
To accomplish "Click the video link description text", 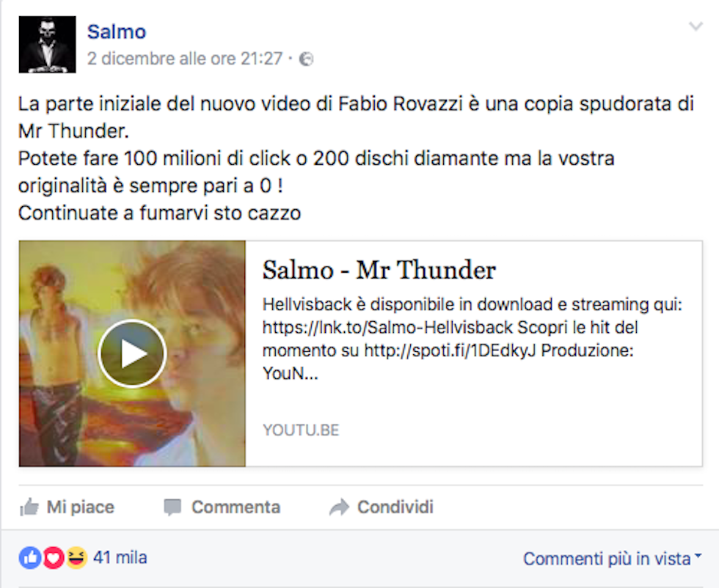I will (x=472, y=339).
